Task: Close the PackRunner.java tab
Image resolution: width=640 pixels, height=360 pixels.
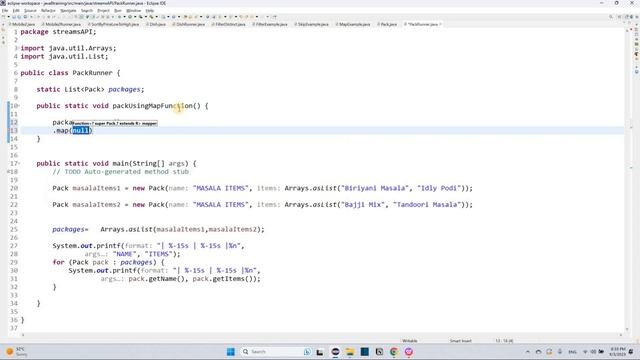Action: tap(440, 24)
